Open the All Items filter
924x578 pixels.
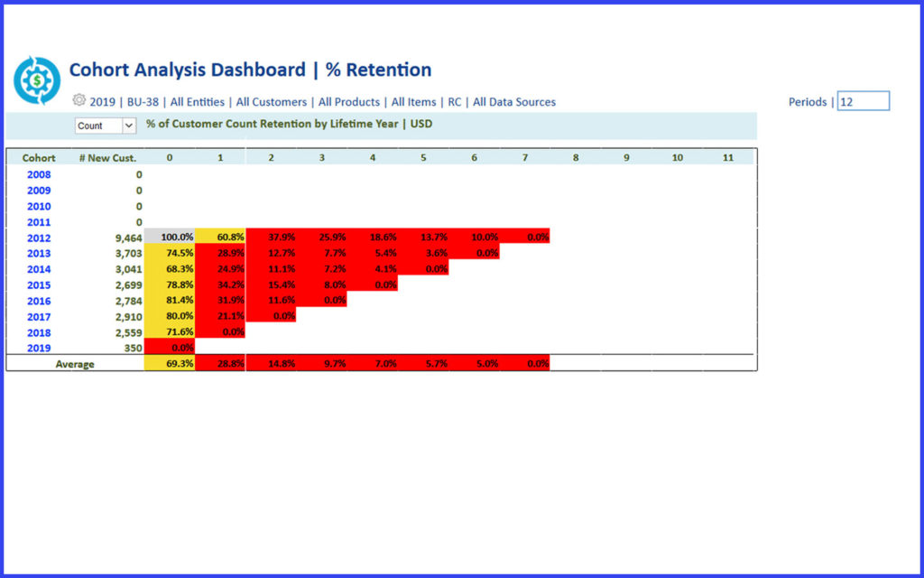click(413, 101)
